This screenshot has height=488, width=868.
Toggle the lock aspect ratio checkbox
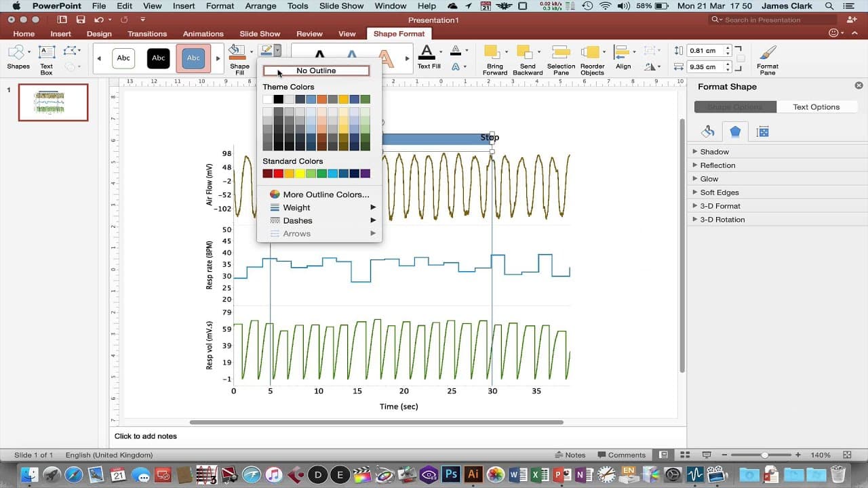(x=739, y=58)
